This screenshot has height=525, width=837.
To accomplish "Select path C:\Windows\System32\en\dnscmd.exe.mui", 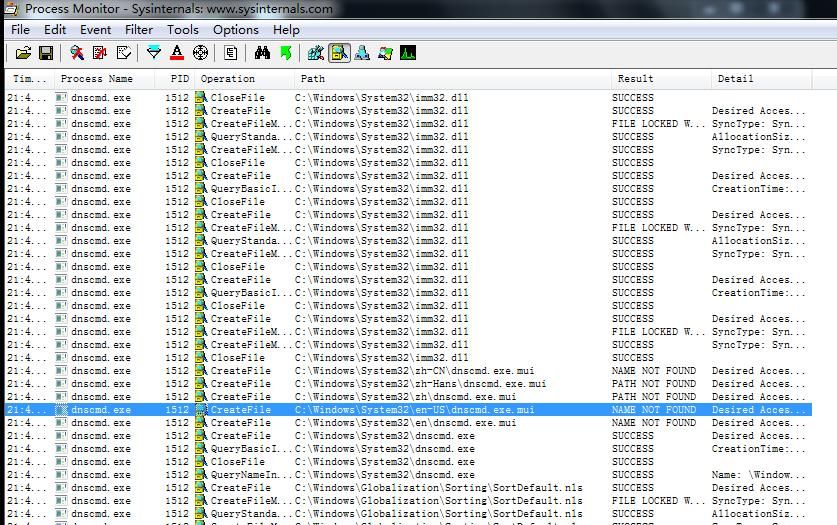I will point(405,423).
